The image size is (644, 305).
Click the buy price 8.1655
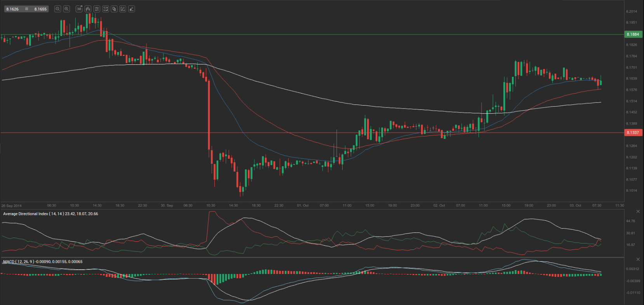(40, 9)
